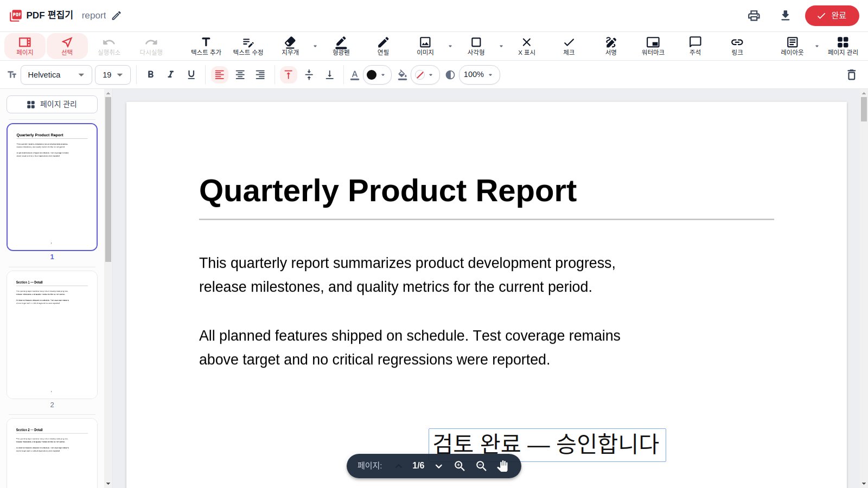Screen dimensions: 868x488
Task: Go to next page with down chevron
Action: [439, 466]
